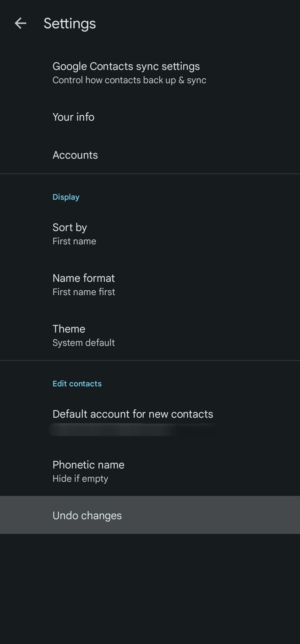
Task: Open the Theme chooser
Action: (x=69, y=329)
